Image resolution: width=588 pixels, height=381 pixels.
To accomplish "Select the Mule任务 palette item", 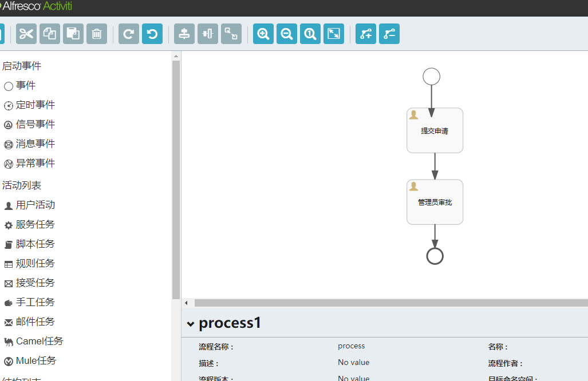I will (30, 361).
